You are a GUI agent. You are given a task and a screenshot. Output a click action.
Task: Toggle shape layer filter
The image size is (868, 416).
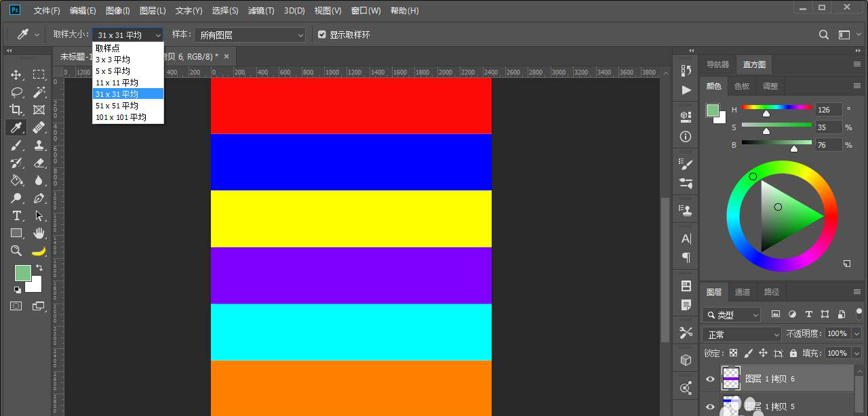point(825,314)
